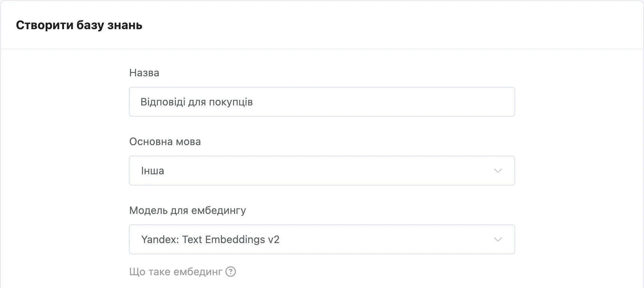Expand the Модель для ембедингу selector
Screen dimensions: 644x288
coord(322,239)
